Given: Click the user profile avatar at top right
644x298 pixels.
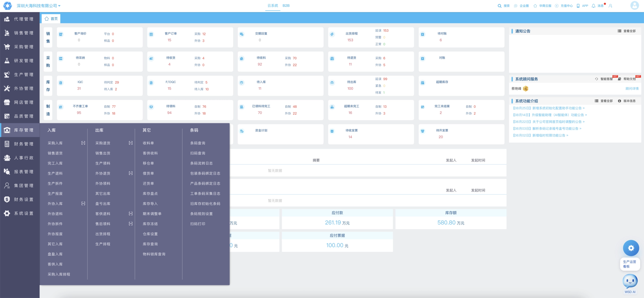Looking at the screenshot, I should point(634,5).
